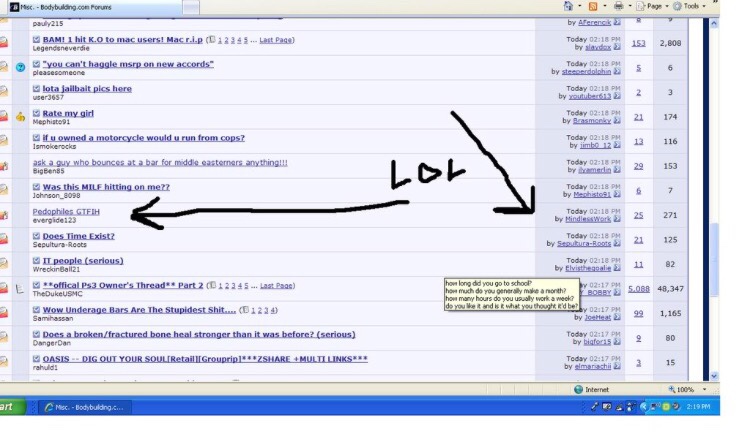Go to Last Page of BAM! mac thread
The height and width of the screenshot is (432, 750).
[x=276, y=40]
